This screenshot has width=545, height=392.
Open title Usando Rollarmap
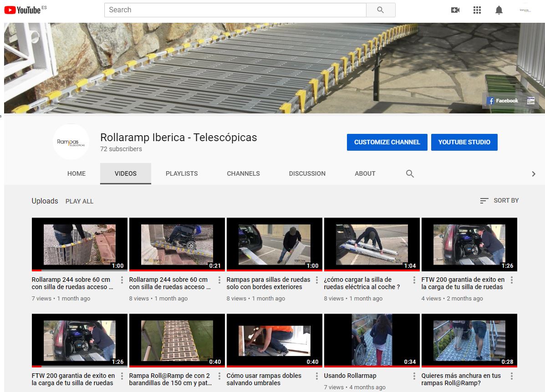(x=350, y=376)
